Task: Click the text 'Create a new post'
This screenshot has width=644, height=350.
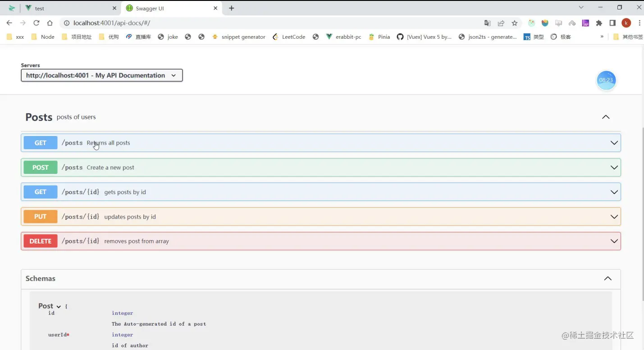Action: [x=110, y=168]
